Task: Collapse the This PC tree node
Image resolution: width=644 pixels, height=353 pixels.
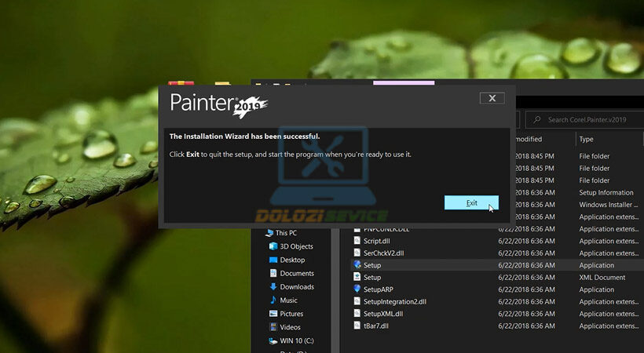Action: click(x=262, y=233)
